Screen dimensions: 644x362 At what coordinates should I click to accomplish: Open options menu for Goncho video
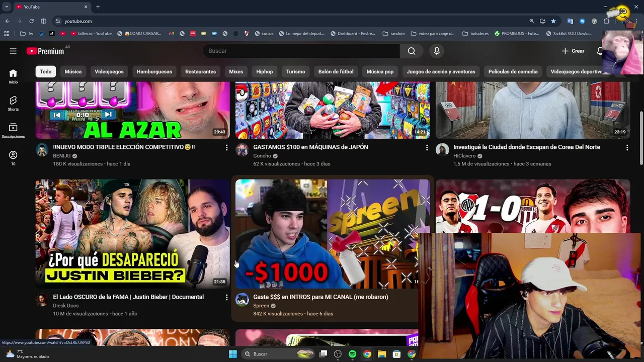click(427, 147)
